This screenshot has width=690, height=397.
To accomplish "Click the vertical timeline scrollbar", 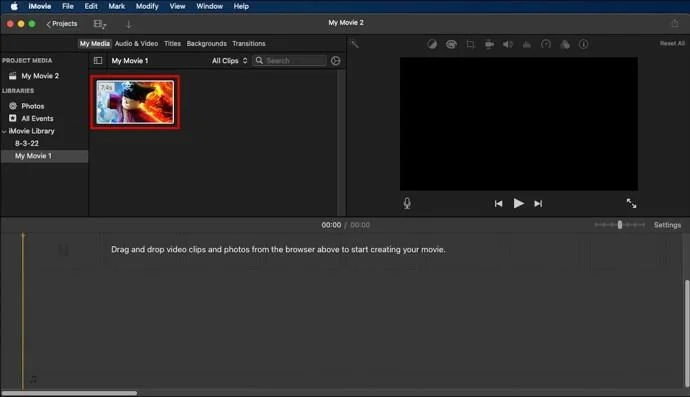I will pos(687,334).
